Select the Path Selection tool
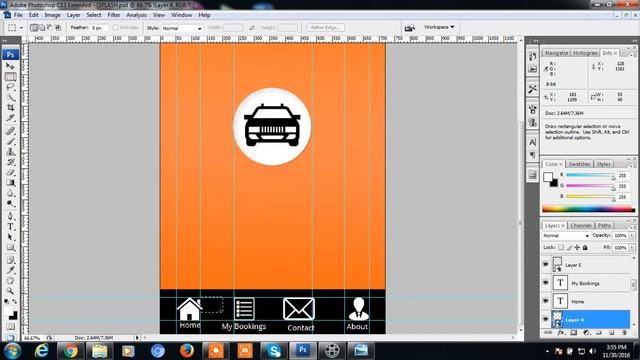 [10, 237]
